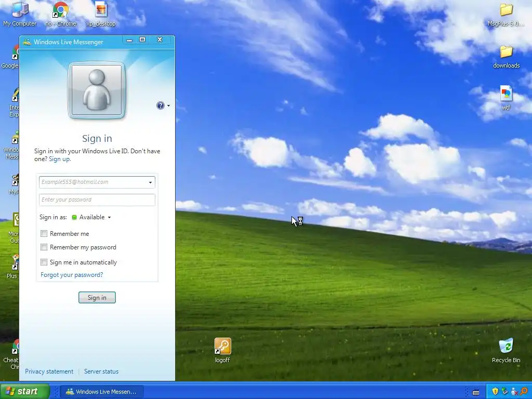The width and height of the screenshot is (532, 399).
Task: Click the on-screen keyboard taskbar icon
Action: pos(476,392)
